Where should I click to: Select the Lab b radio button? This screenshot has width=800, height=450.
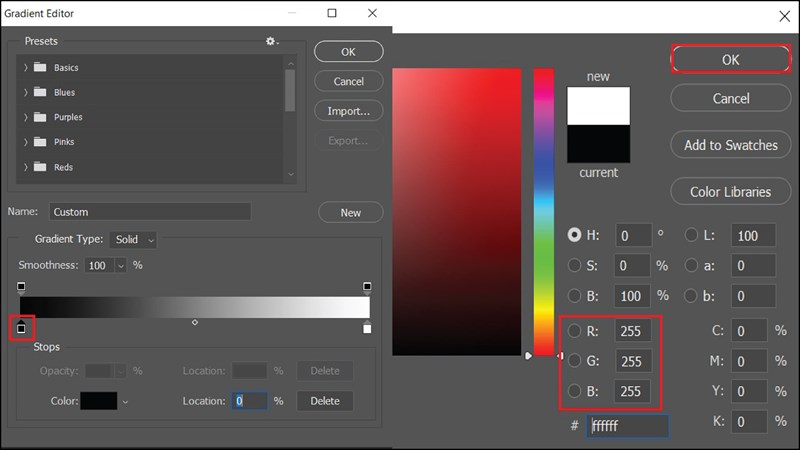click(691, 295)
